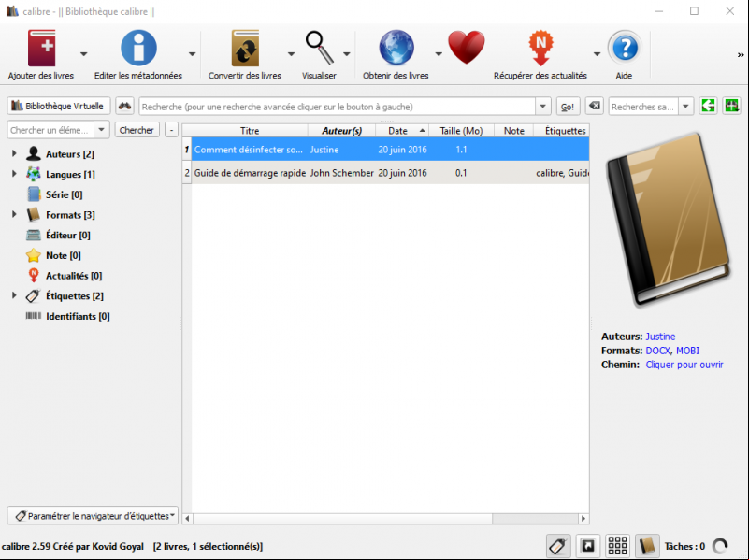Screen dimensions: 749x560
Task: Click the Go! search button
Action: [x=568, y=106]
